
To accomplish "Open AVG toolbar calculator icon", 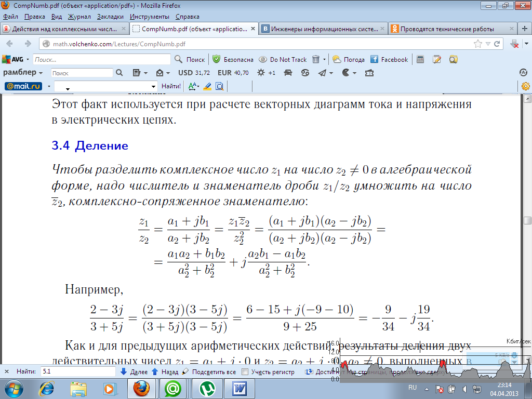I will point(420,59).
